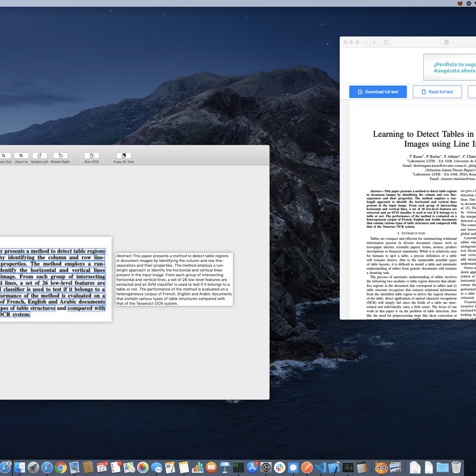Rotate the document left
Screen dimensions: 476x476
pos(40,156)
